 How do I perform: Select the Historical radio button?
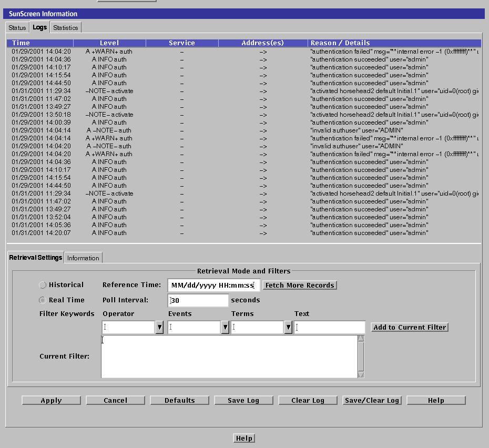click(43, 285)
